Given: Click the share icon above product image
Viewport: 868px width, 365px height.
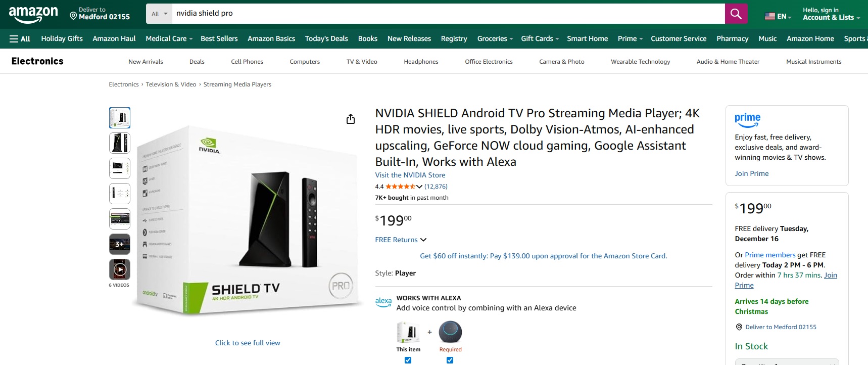Looking at the screenshot, I should point(351,119).
